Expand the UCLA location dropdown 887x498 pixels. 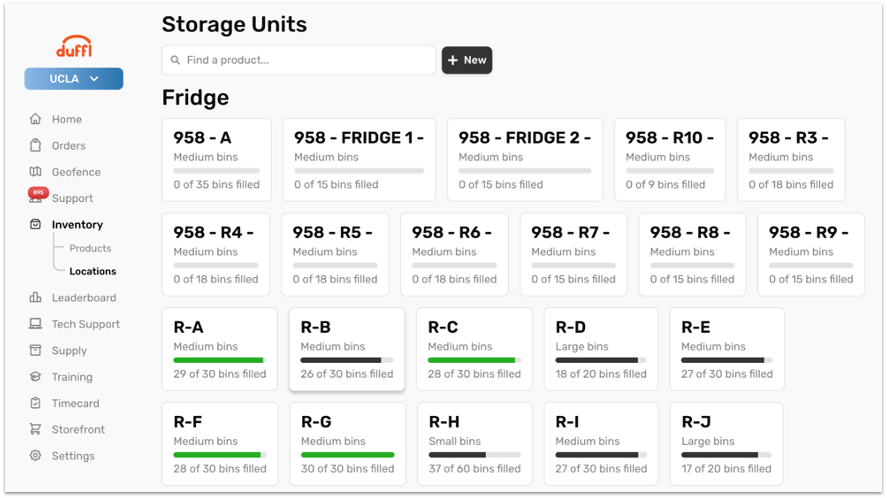pos(74,79)
